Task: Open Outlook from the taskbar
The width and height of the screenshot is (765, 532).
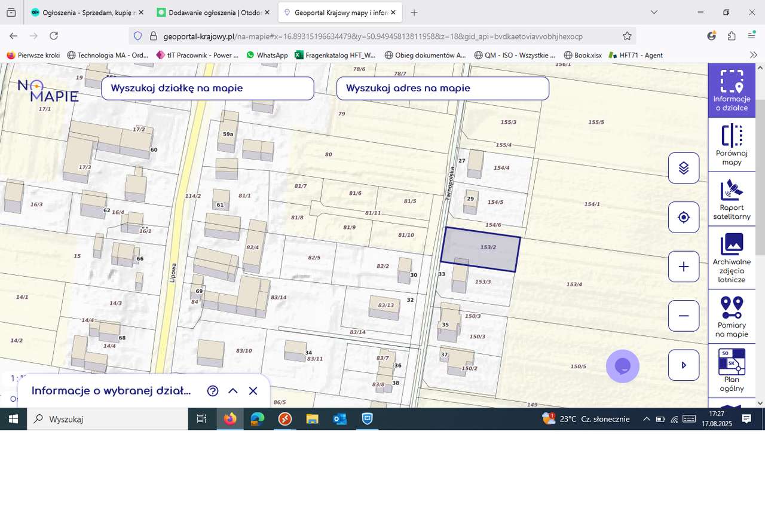Action: tap(339, 419)
